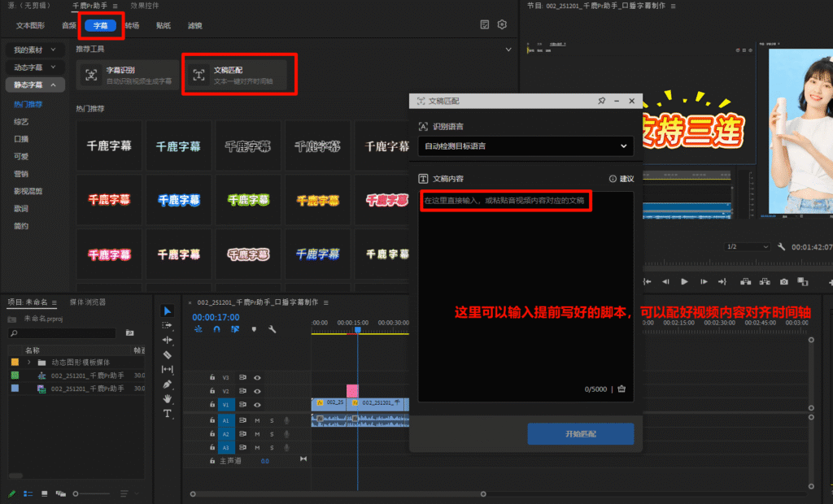This screenshot has height=504, width=833.
Task: Enable voice-over record on A1
Action: pos(286,420)
